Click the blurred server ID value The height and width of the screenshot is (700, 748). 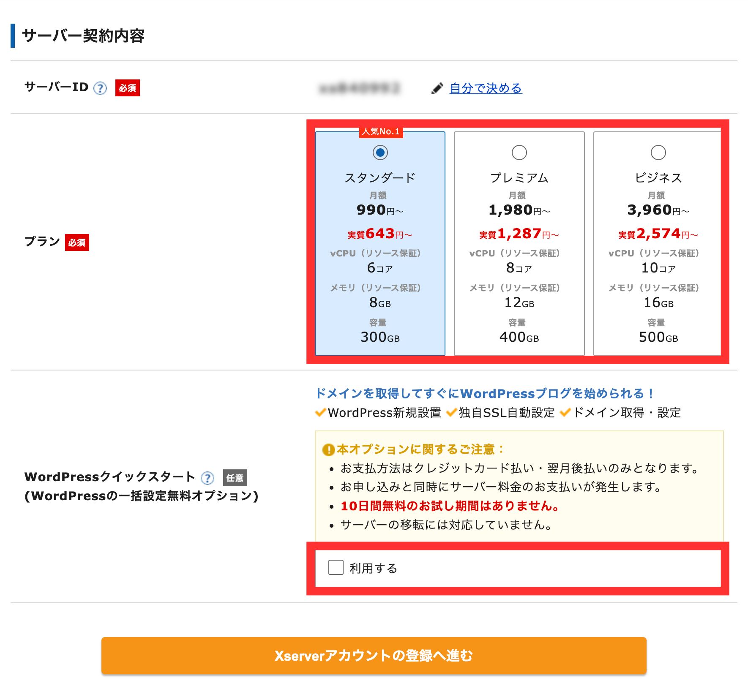click(359, 88)
